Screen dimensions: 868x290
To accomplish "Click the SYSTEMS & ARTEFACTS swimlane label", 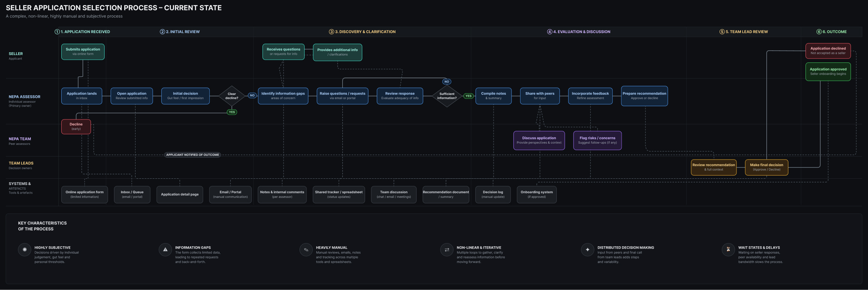I will 20,186.
